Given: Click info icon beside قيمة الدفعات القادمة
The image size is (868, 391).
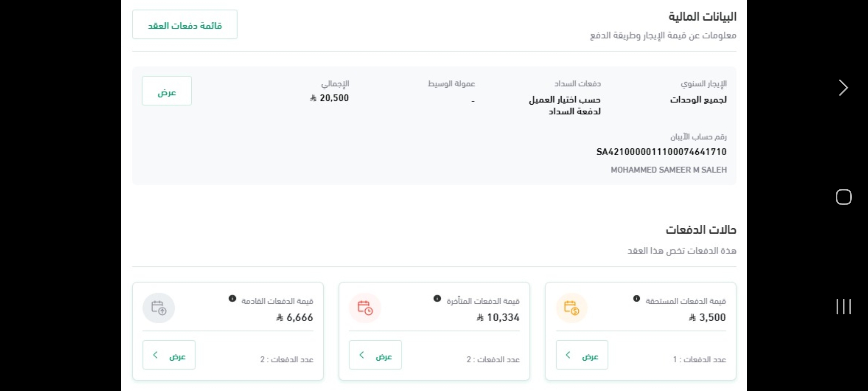Looking at the screenshot, I should (x=232, y=299).
